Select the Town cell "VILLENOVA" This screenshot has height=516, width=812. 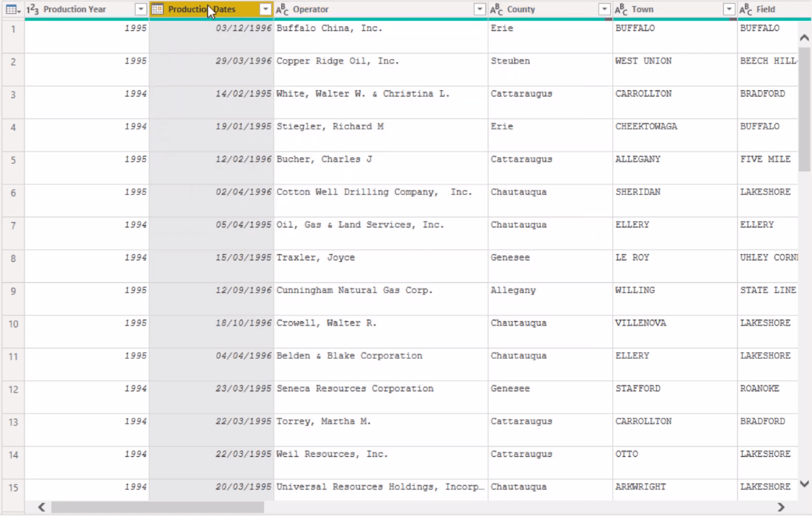pos(675,331)
